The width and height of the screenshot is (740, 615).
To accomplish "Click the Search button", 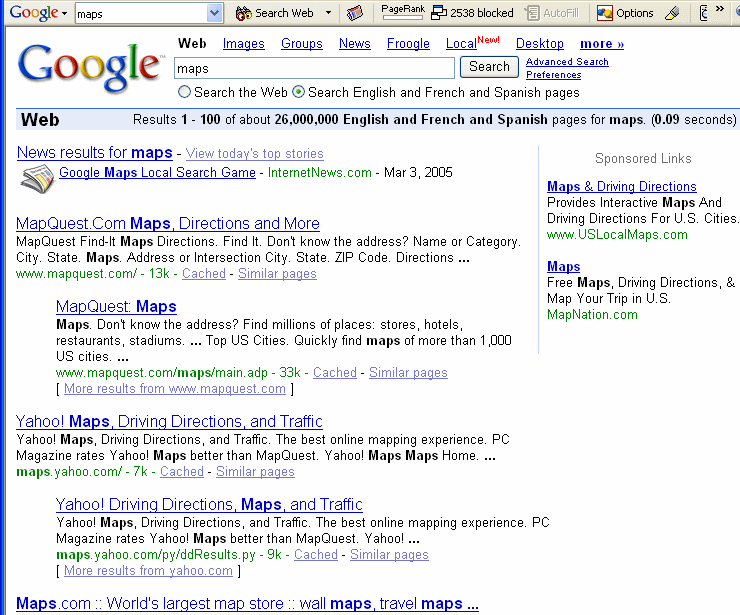I will 489,67.
